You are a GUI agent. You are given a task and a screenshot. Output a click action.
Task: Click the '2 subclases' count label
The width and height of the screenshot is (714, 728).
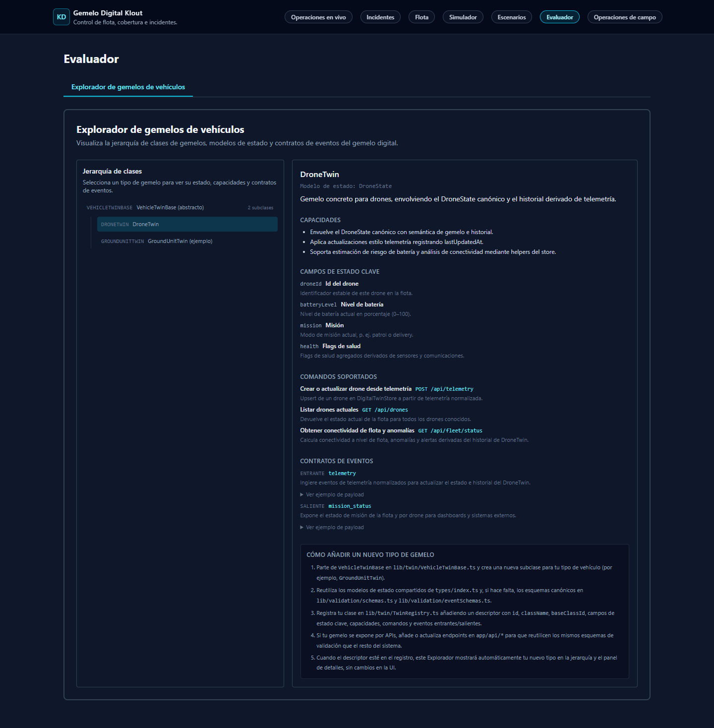260,208
